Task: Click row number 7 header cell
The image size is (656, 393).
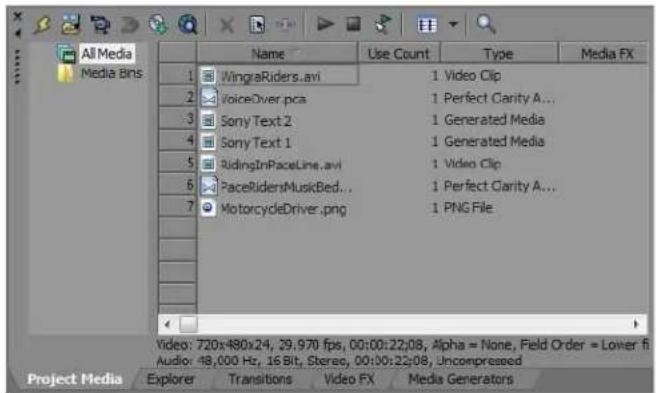Action: (177, 206)
